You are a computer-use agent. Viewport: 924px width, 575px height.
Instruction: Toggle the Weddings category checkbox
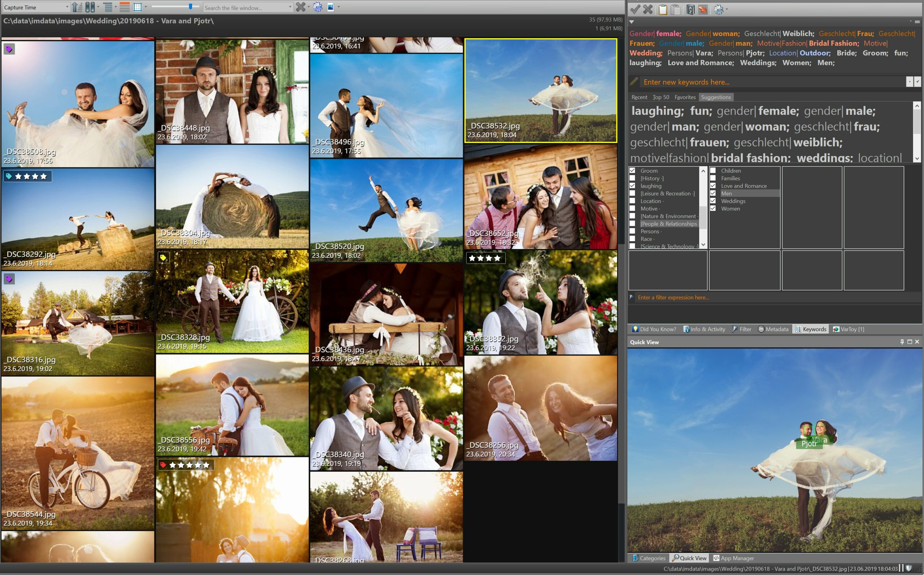click(x=713, y=201)
